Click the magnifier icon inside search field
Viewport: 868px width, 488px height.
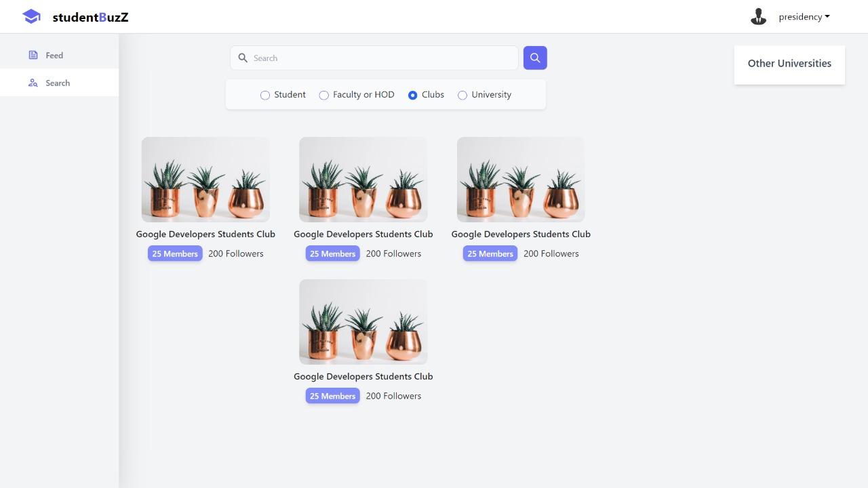pyautogui.click(x=243, y=58)
